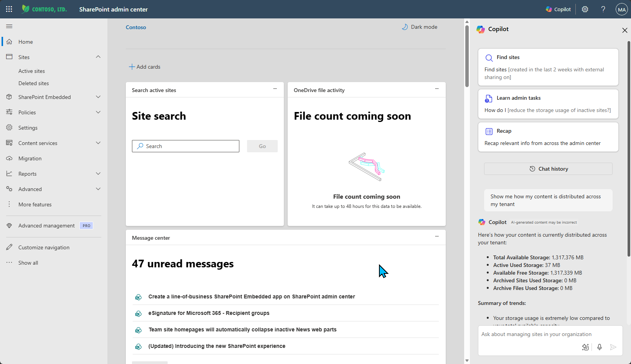
Task: Open the MA account avatar
Action: point(622,9)
